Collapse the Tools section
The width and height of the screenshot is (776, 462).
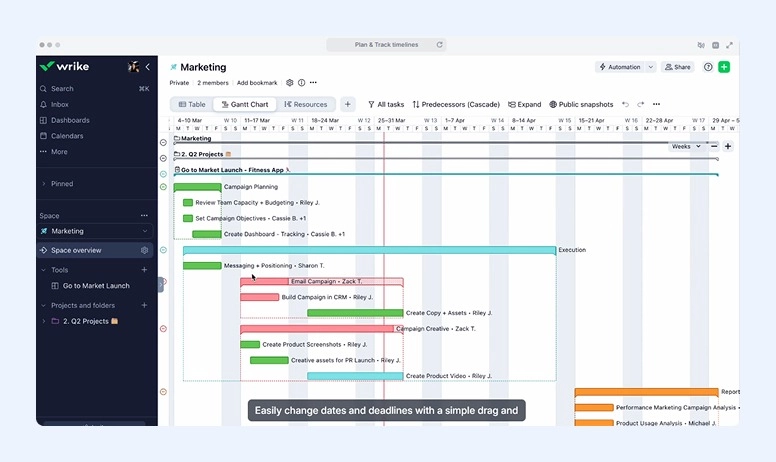(44, 270)
